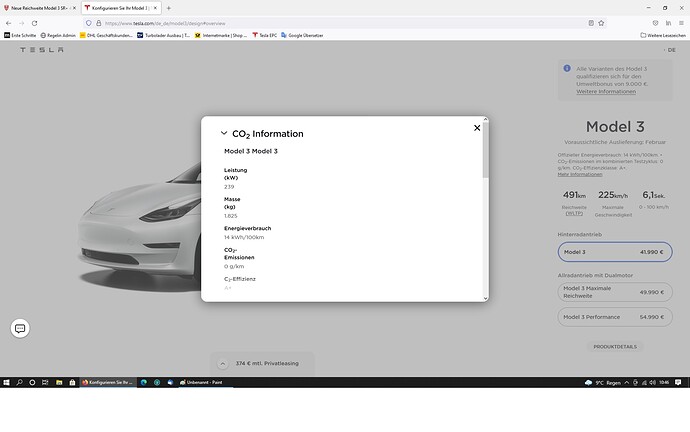Click the padlock site info icon
The image size is (690, 432).
pos(99,23)
